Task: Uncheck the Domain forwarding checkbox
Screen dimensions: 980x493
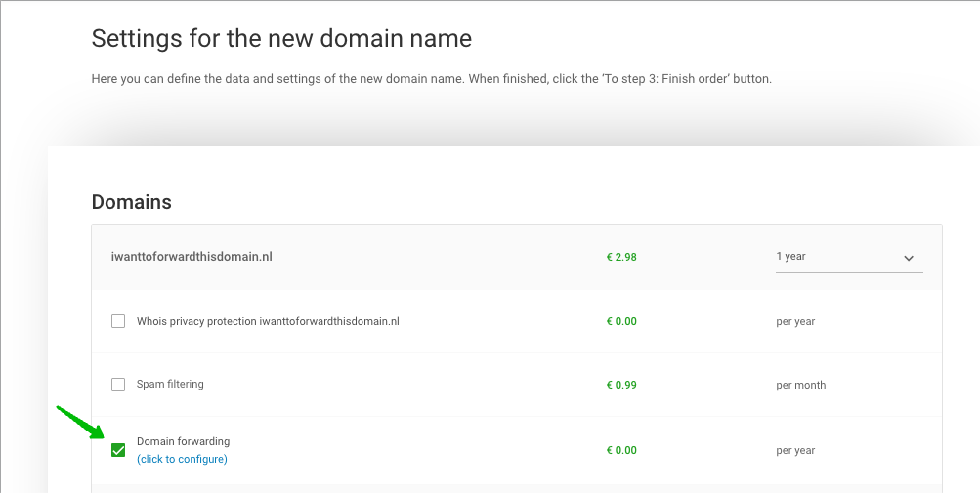Action: (x=118, y=450)
